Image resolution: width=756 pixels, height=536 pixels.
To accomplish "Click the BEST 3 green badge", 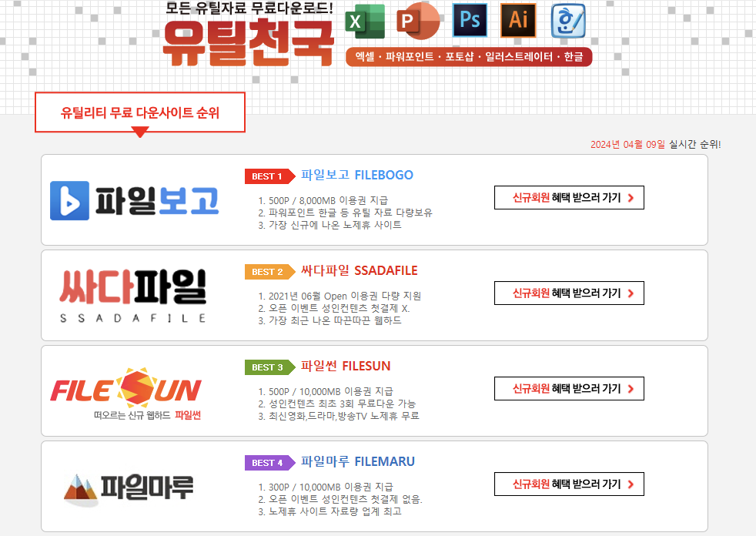I will (x=270, y=367).
